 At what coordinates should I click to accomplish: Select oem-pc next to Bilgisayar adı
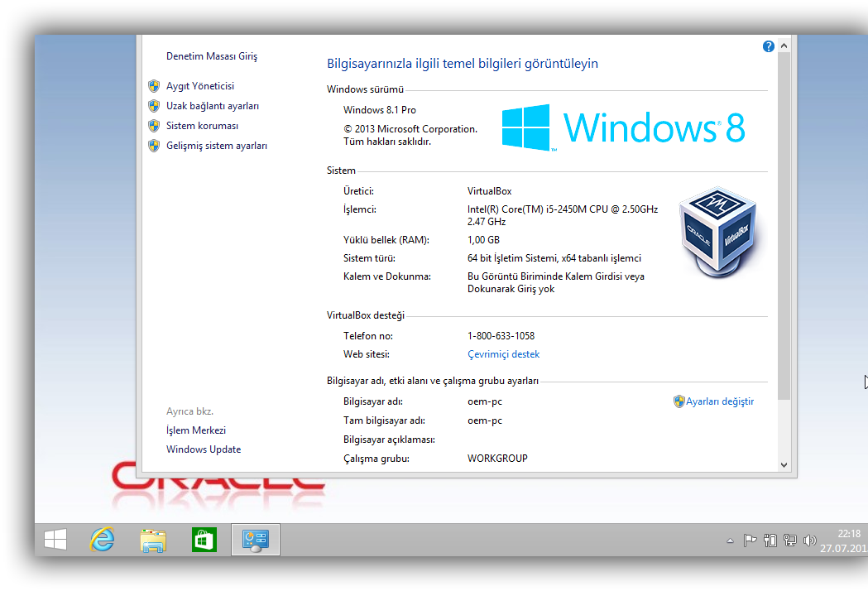484,401
